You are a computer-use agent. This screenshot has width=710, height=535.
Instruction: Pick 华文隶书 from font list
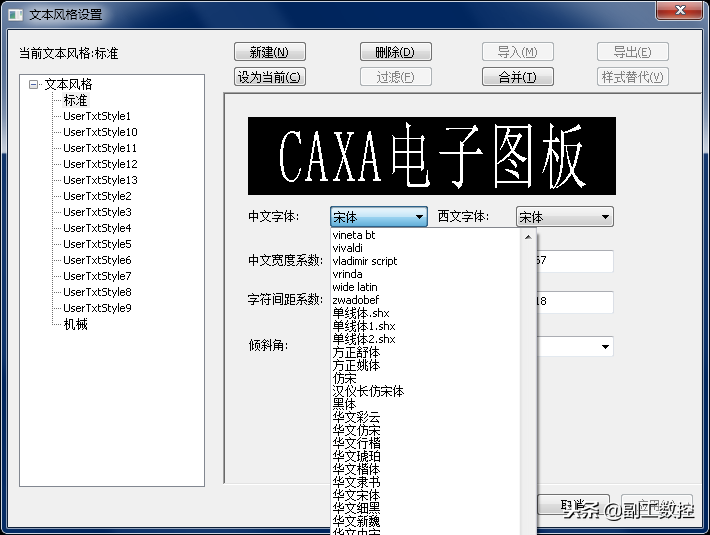coord(426,482)
